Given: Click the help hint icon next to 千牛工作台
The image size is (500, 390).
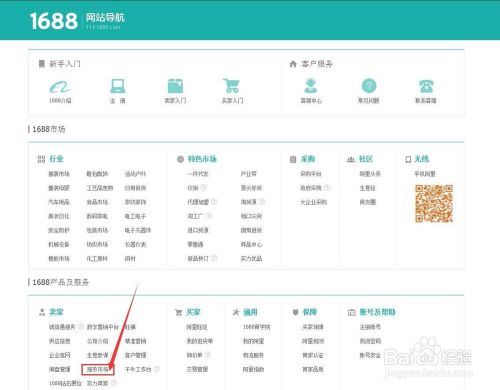Looking at the screenshot, I should click(x=157, y=369).
